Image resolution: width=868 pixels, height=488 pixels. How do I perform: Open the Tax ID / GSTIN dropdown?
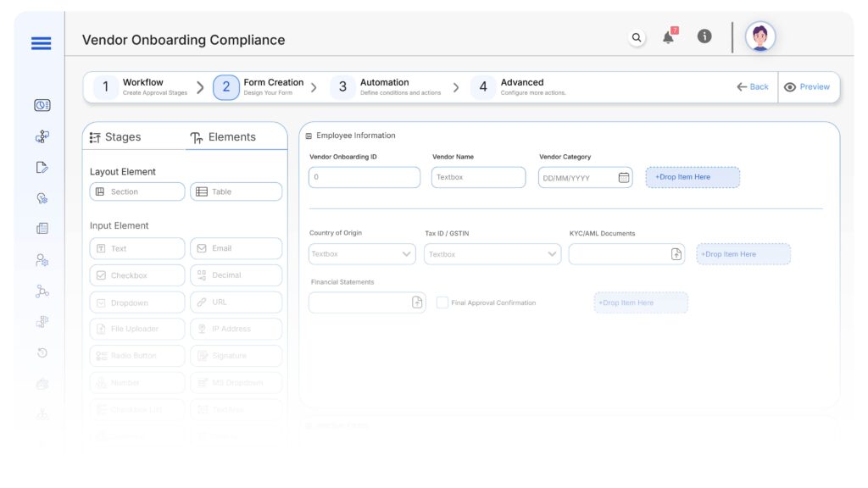pos(552,254)
